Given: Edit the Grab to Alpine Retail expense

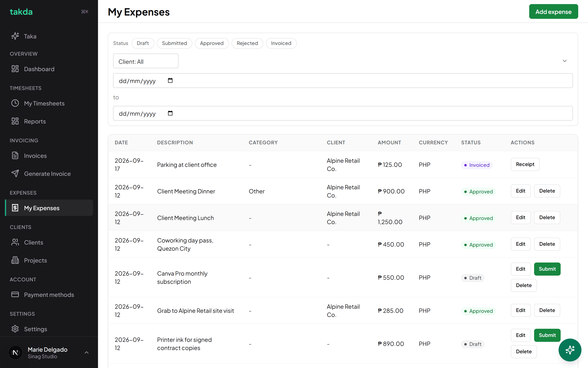Looking at the screenshot, I should (521, 310).
